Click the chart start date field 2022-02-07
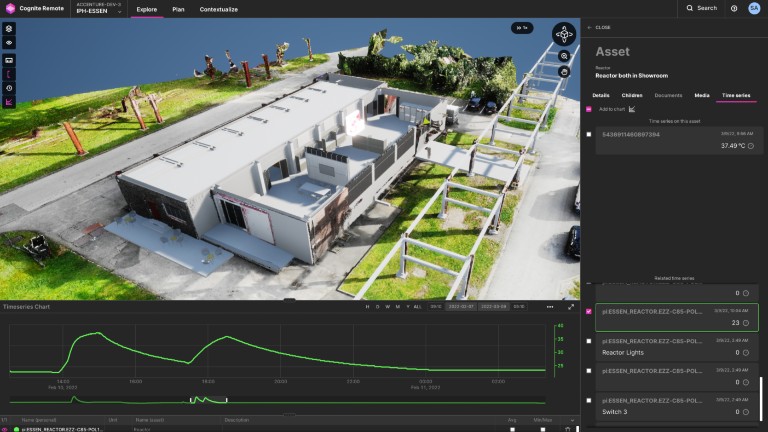This screenshot has width=768, height=432. (x=461, y=307)
